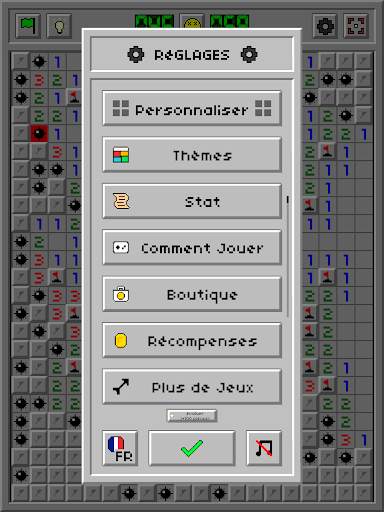Select Plus de Jeux

(x=192, y=387)
